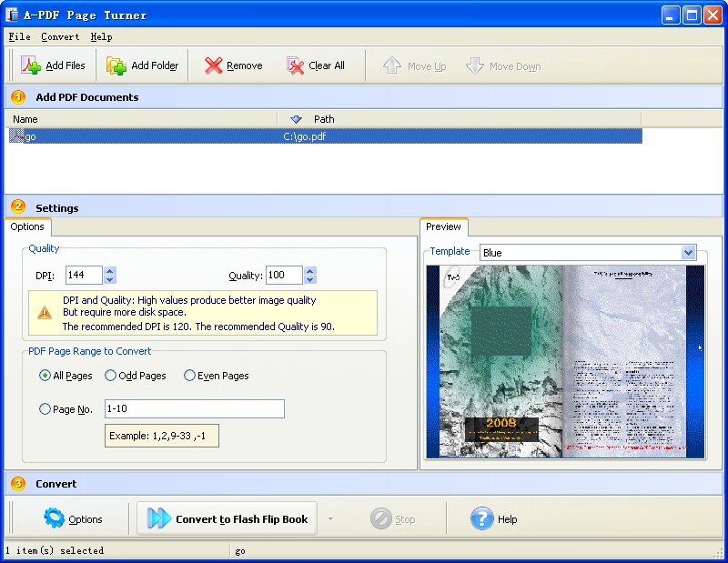This screenshot has height=563, width=728.
Task: Select the Move Up icon
Action: (390, 65)
